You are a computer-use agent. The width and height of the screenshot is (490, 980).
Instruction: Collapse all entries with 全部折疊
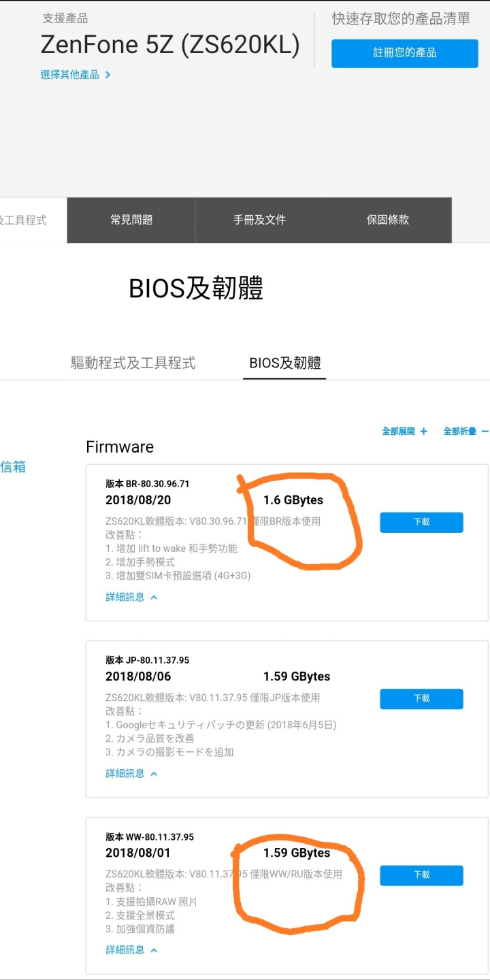click(x=459, y=431)
